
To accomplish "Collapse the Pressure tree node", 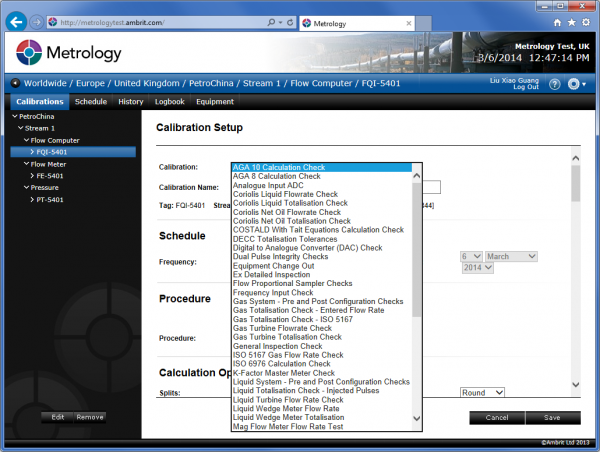I will click(x=26, y=187).
